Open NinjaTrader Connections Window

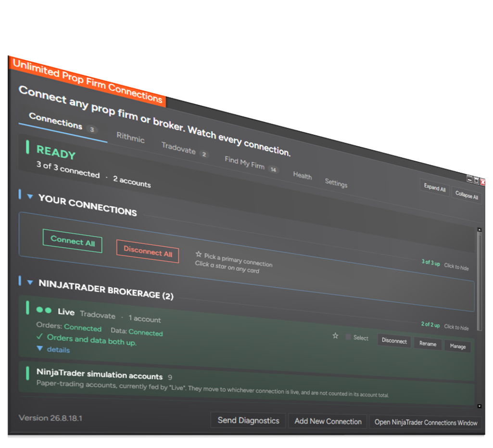tap(425, 422)
